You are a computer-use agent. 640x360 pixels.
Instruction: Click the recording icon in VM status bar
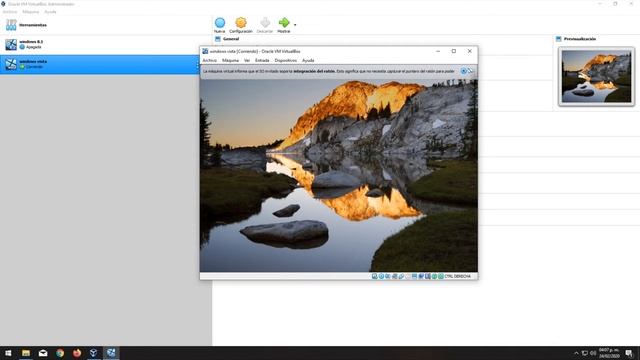tap(421, 276)
